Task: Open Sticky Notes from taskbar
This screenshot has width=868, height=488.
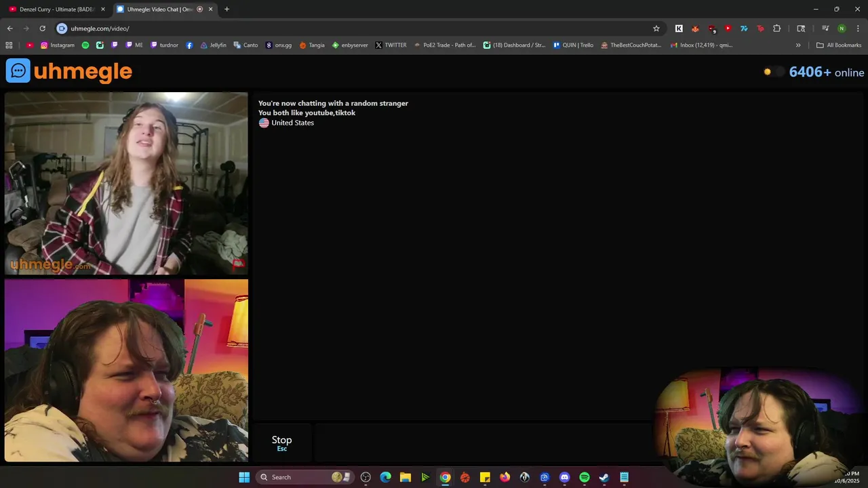Action: pyautogui.click(x=485, y=477)
